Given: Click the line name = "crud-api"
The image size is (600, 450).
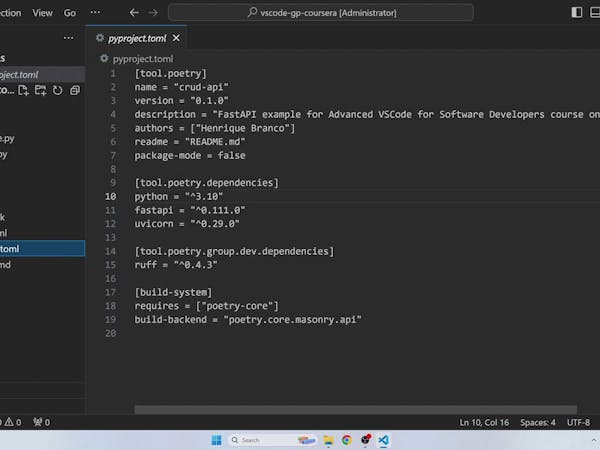Looking at the screenshot, I should tap(181, 87).
